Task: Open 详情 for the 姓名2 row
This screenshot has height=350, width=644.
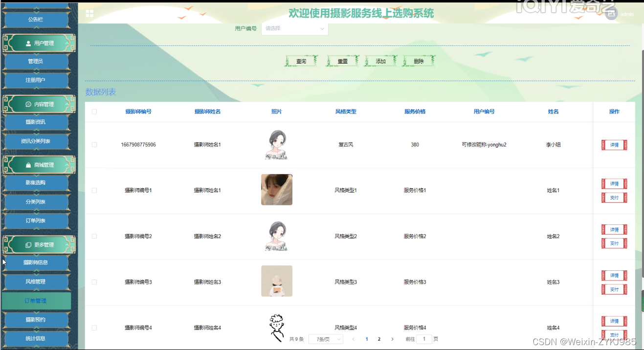Action: point(614,230)
